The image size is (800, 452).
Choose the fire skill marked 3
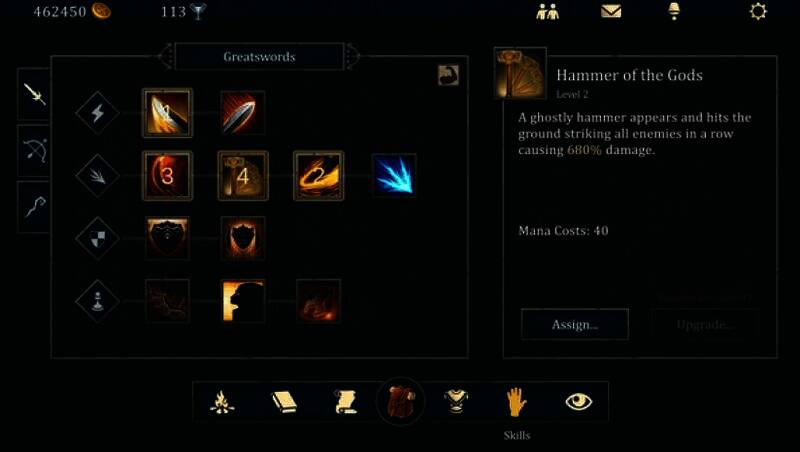tap(167, 175)
